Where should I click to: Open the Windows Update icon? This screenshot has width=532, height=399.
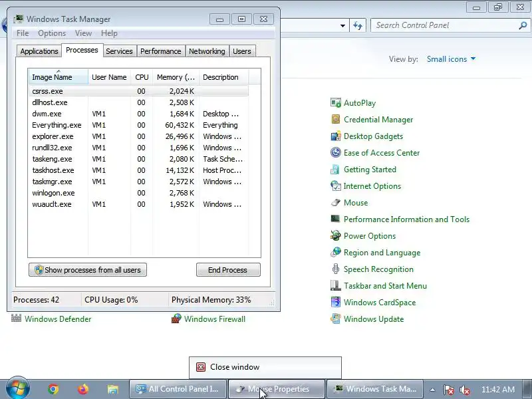click(336, 319)
